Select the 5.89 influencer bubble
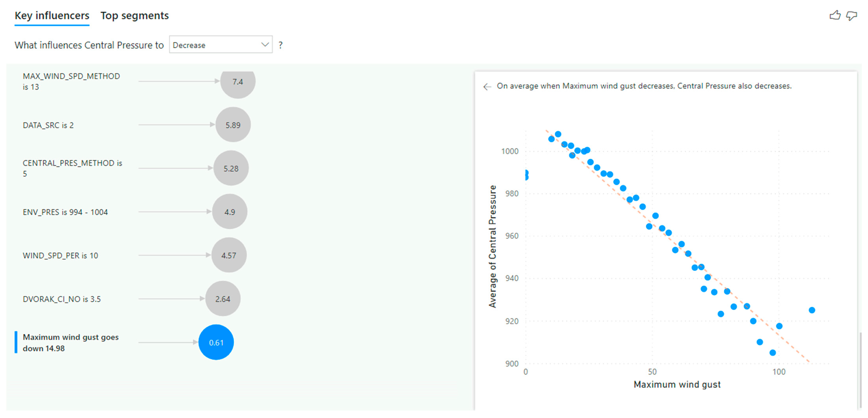 tap(233, 125)
